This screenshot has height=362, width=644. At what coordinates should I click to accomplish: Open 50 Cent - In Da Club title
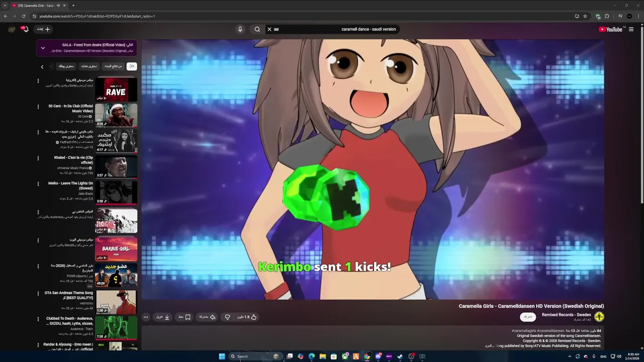(x=70, y=108)
